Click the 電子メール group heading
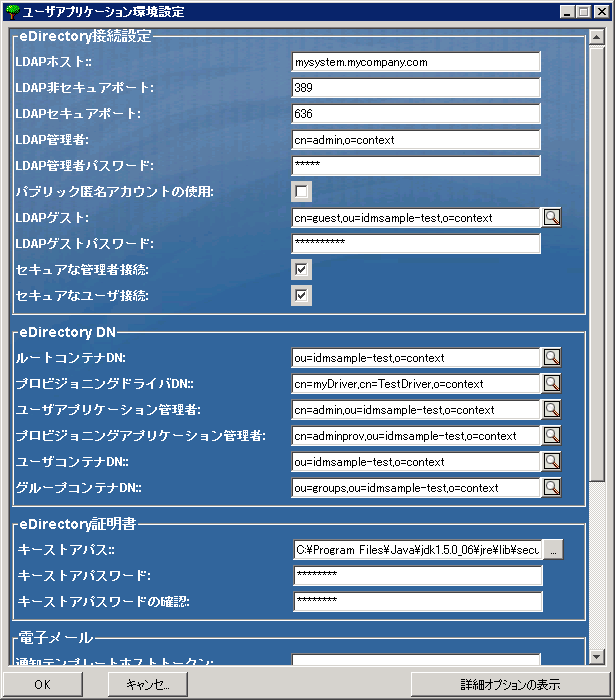Screen dimensions: 615x700 (56, 638)
